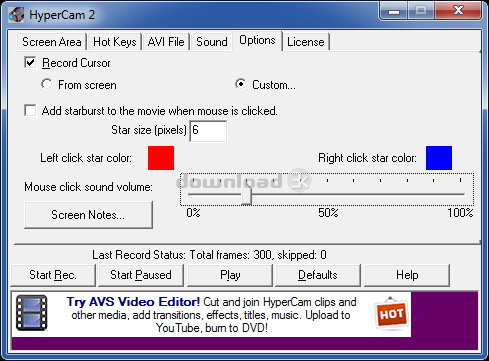Click the HOT tag icon in banner
Viewport: 489px width, 361px height.
point(391,313)
